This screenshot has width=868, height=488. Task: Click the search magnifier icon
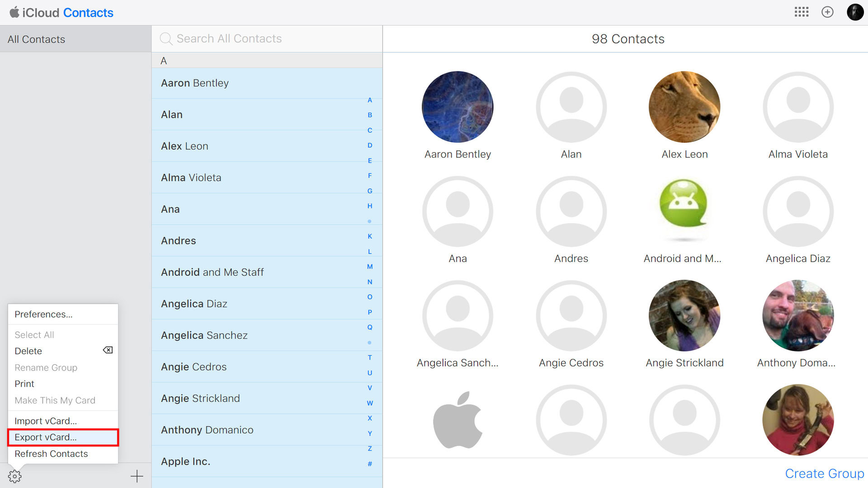click(166, 39)
